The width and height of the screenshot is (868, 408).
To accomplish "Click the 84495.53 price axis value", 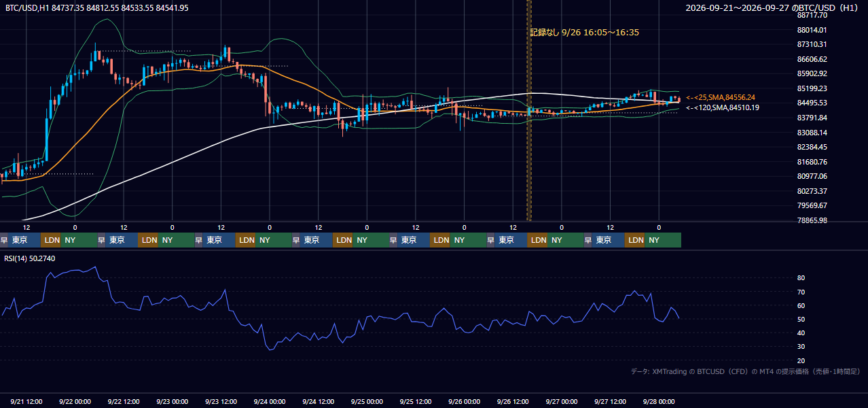I will tap(812, 103).
